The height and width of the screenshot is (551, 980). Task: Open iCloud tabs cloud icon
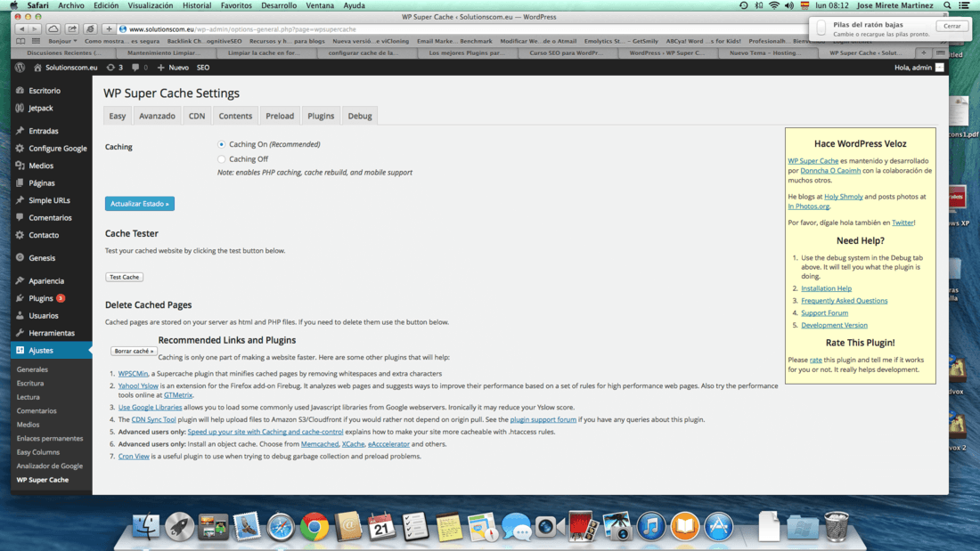click(53, 28)
